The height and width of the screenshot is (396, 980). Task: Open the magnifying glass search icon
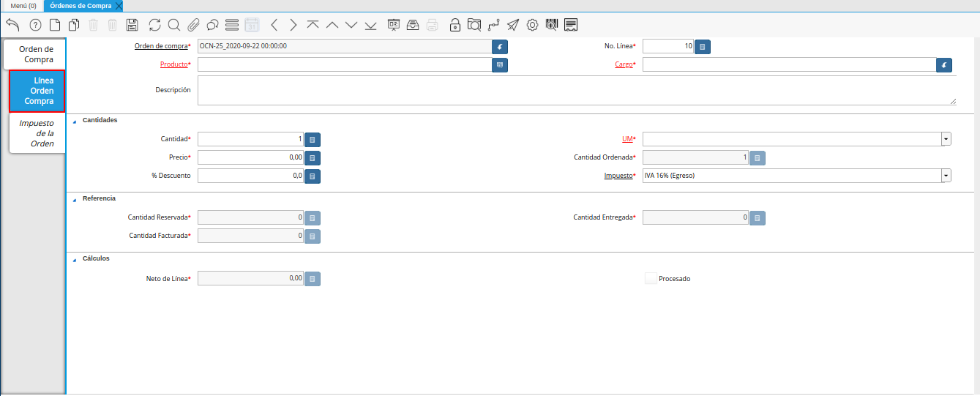point(174,25)
